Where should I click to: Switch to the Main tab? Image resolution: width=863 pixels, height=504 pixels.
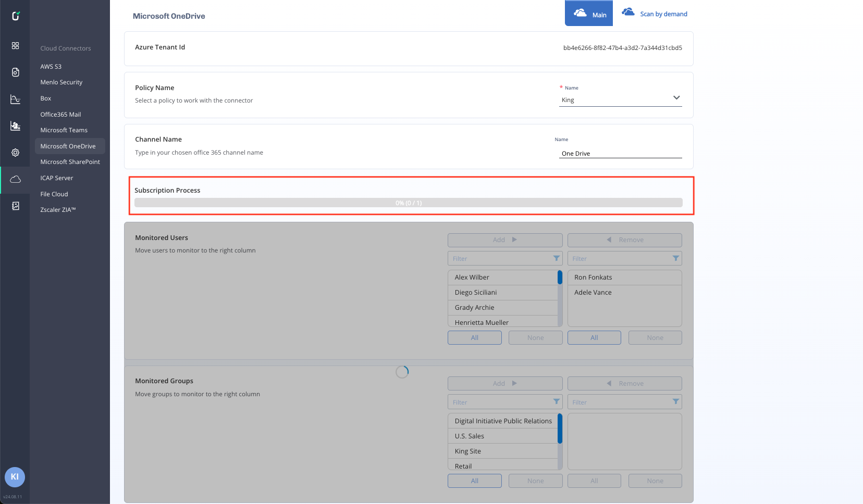[x=589, y=14]
